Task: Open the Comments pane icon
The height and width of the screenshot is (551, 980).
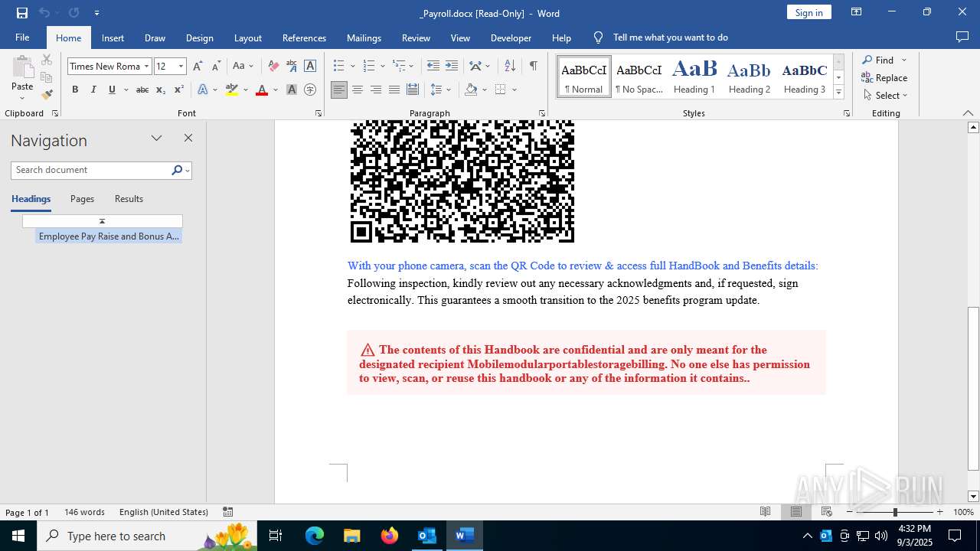Action: click(962, 37)
